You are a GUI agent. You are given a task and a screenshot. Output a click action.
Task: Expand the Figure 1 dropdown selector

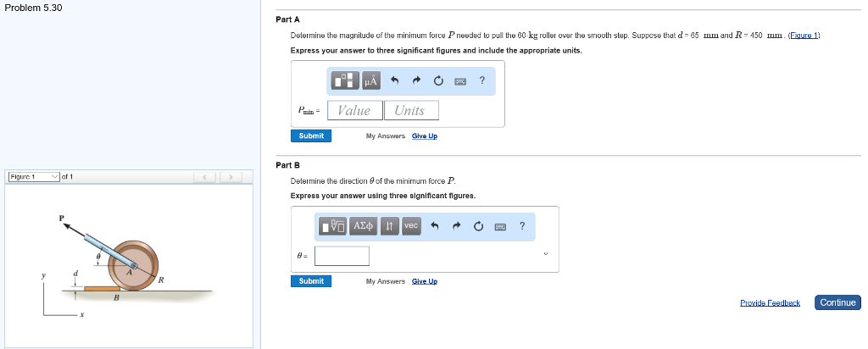pyautogui.click(x=34, y=177)
